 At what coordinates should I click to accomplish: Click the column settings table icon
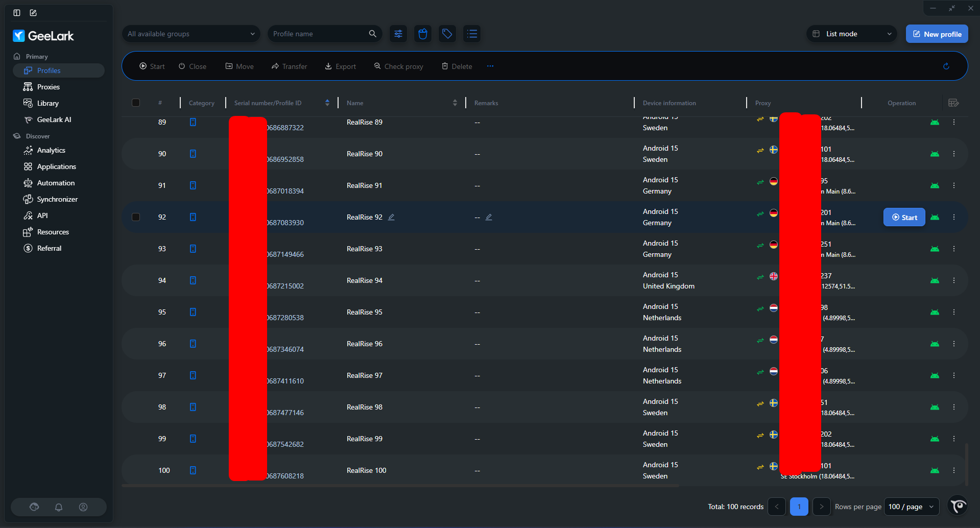[x=953, y=103]
